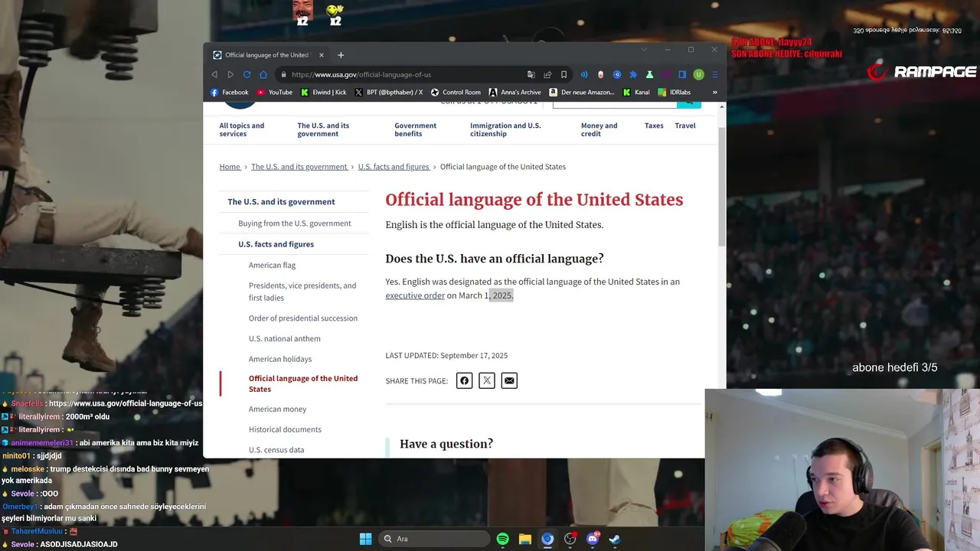Open Spotify from the taskbar
Viewport: 980px width, 551px height.
[502, 539]
